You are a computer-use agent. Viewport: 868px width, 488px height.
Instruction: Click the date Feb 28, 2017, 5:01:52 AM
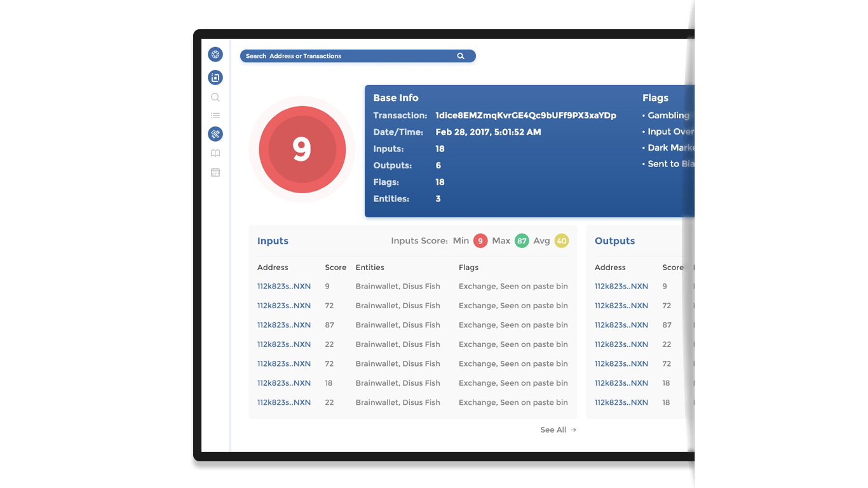pyautogui.click(x=488, y=132)
